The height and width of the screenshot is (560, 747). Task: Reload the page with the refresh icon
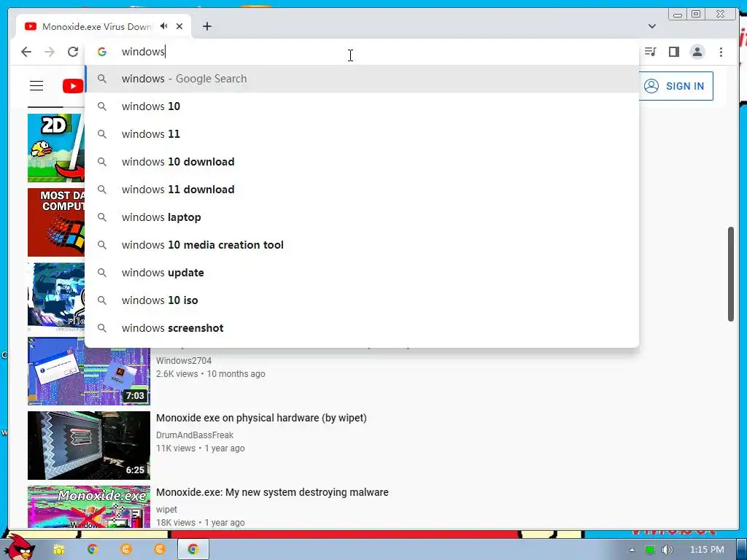[73, 52]
